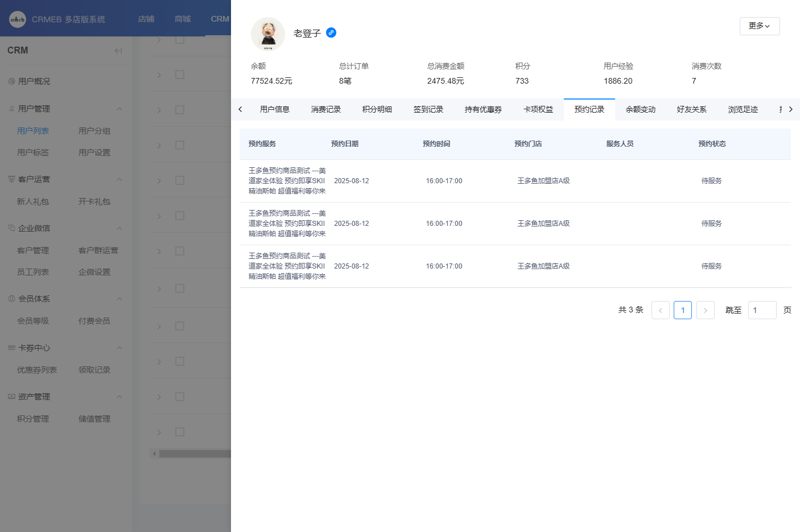
Task: Collapse the 用户管理 menu section
Action: [x=119, y=109]
